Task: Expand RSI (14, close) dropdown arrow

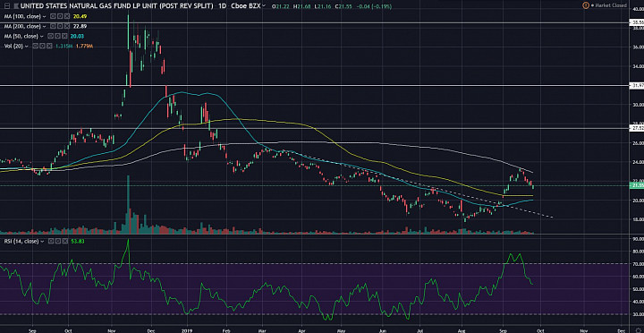Action: (42, 242)
